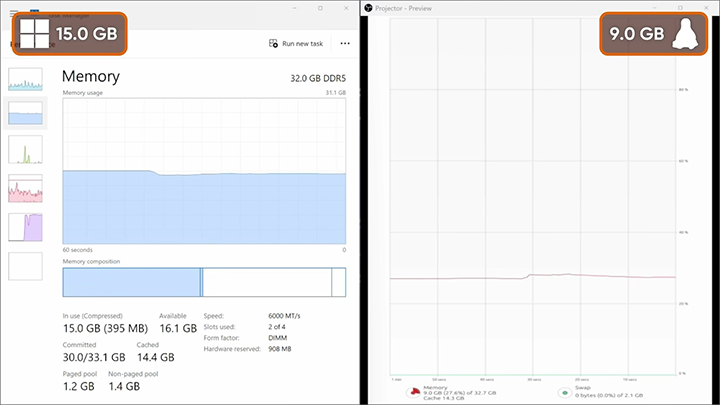Click the 9.0 GB overlay badge text
The height and width of the screenshot is (405, 720).
tap(636, 34)
